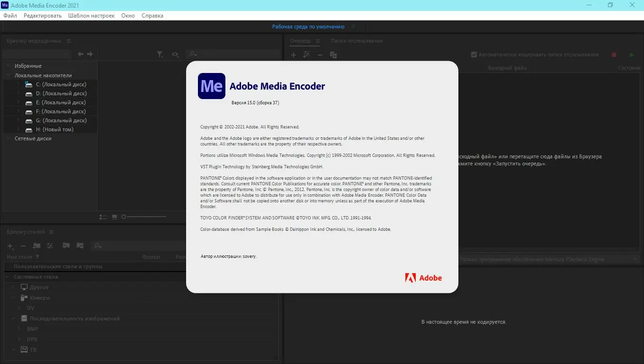Open the Файл menu
This screenshot has width=644, height=364.
pyautogui.click(x=10, y=16)
